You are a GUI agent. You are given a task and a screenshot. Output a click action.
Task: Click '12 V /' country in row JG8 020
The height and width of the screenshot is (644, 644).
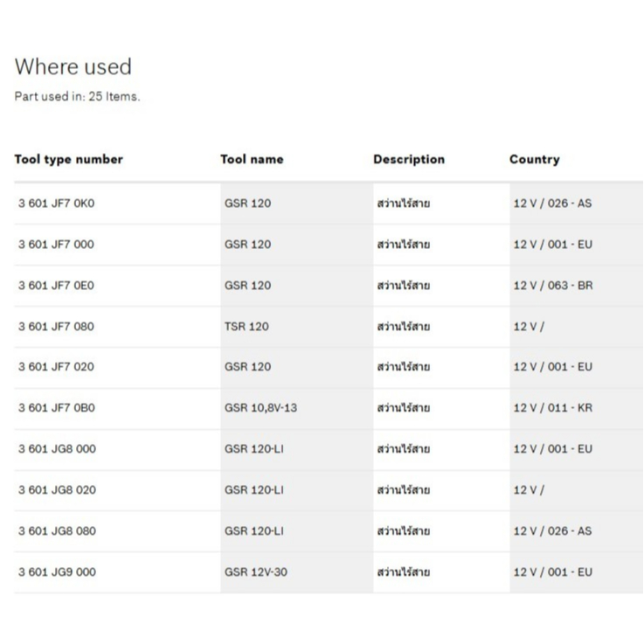click(529, 490)
